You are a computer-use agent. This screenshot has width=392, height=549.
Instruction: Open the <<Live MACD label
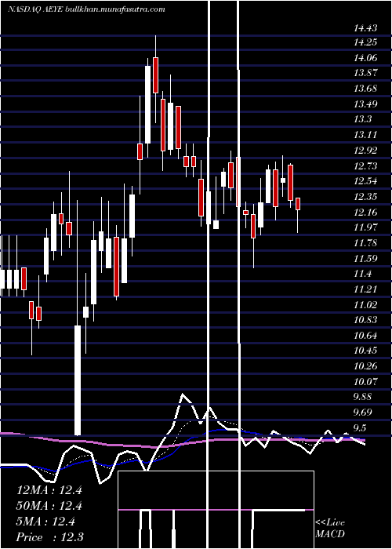330,529
